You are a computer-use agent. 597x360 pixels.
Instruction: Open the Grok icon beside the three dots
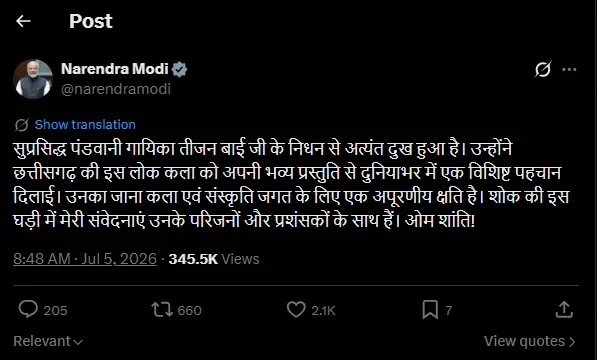pyautogui.click(x=543, y=69)
